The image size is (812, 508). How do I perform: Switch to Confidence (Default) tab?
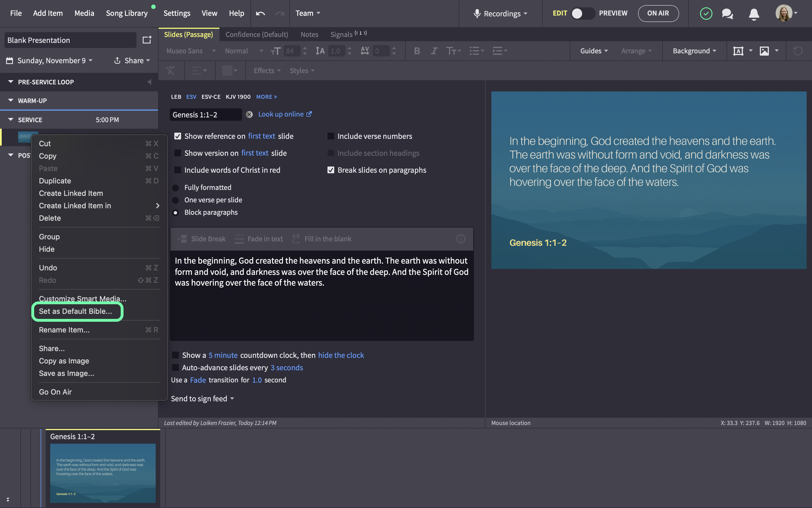pyautogui.click(x=256, y=35)
